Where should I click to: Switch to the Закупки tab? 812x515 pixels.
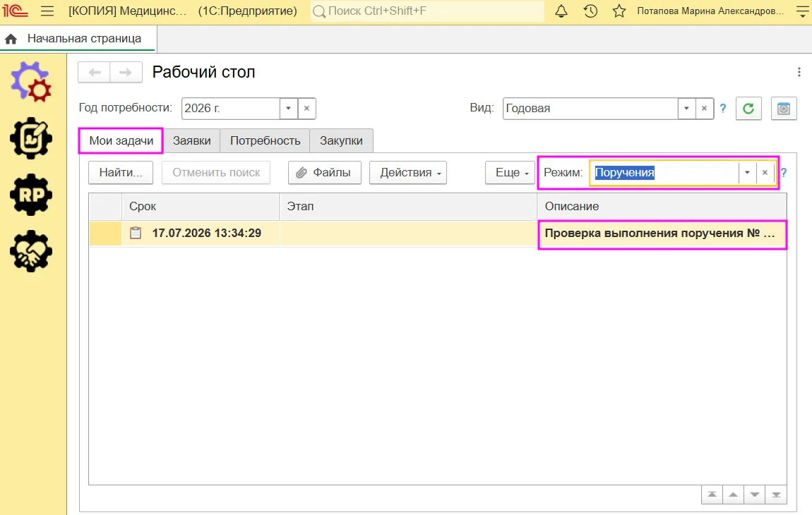341,141
